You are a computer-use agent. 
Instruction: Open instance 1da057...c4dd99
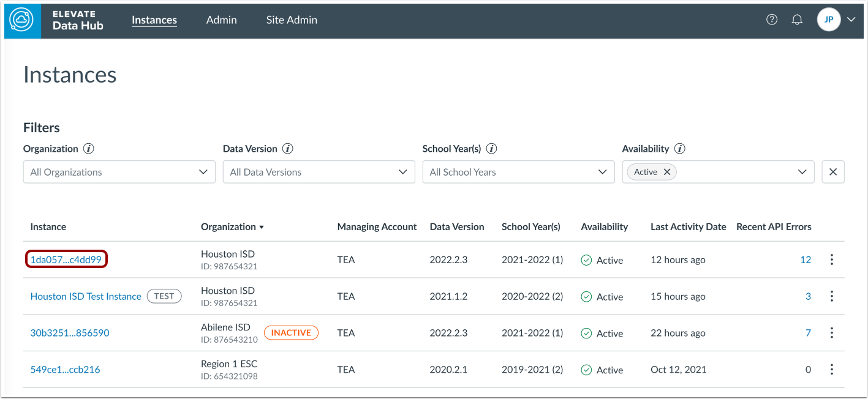click(x=66, y=259)
